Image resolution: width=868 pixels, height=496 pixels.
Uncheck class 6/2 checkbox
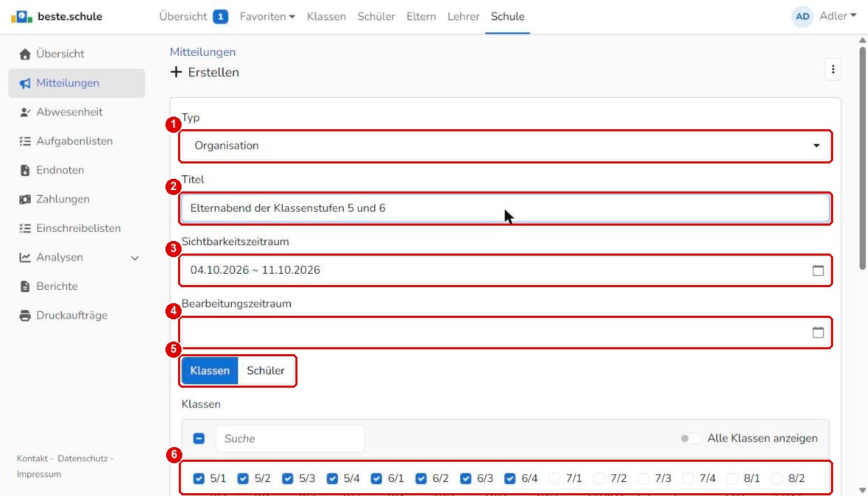point(421,479)
